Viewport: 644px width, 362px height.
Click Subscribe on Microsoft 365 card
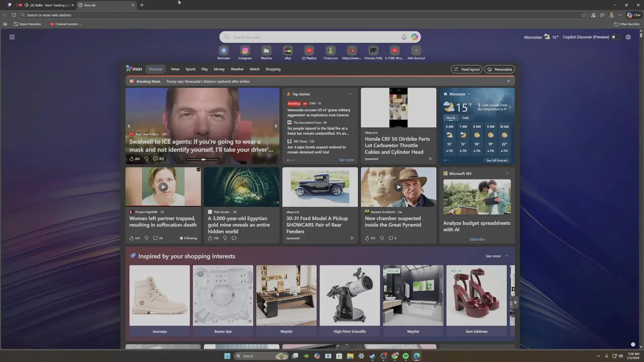tap(477, 239)
